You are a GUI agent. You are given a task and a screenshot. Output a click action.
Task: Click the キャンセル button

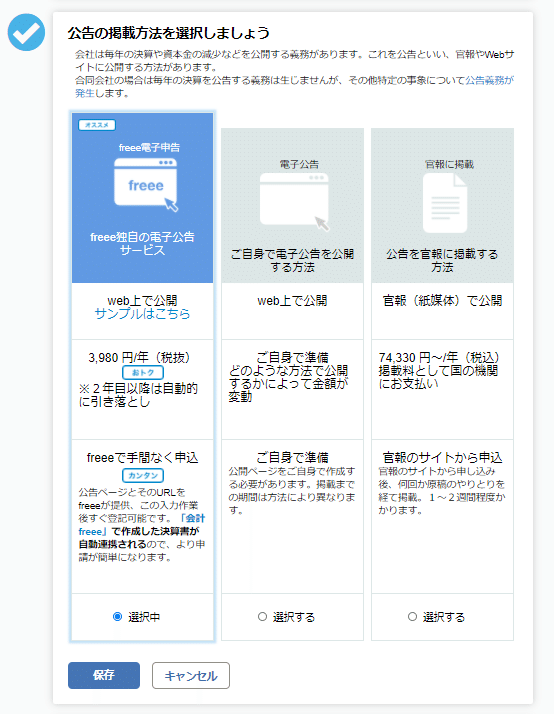tap(191, 675)
